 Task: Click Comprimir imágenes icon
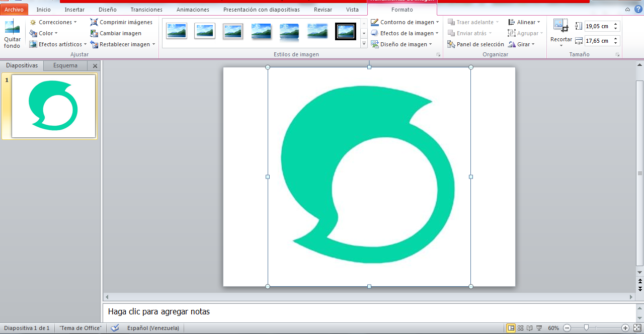click(x=94, y=22)
